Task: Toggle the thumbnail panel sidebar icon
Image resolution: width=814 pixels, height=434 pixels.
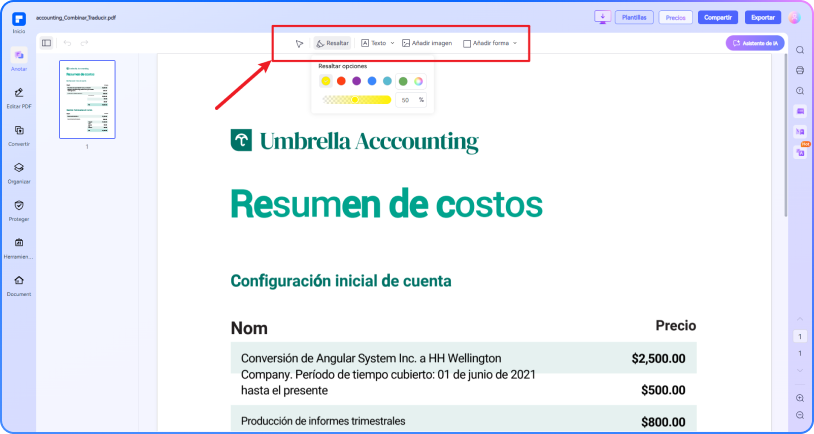Action: pyautogui.click(x=47, y=43)
